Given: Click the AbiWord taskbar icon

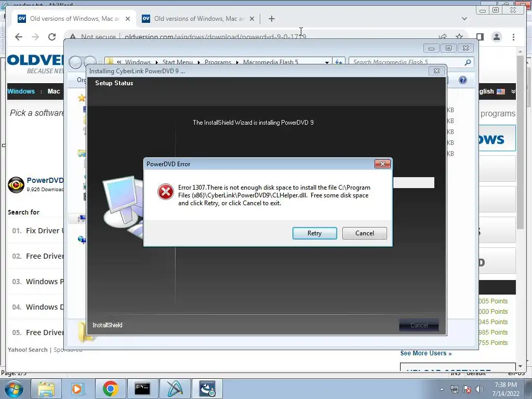Looking at the screenshot, I should (175, 389).
